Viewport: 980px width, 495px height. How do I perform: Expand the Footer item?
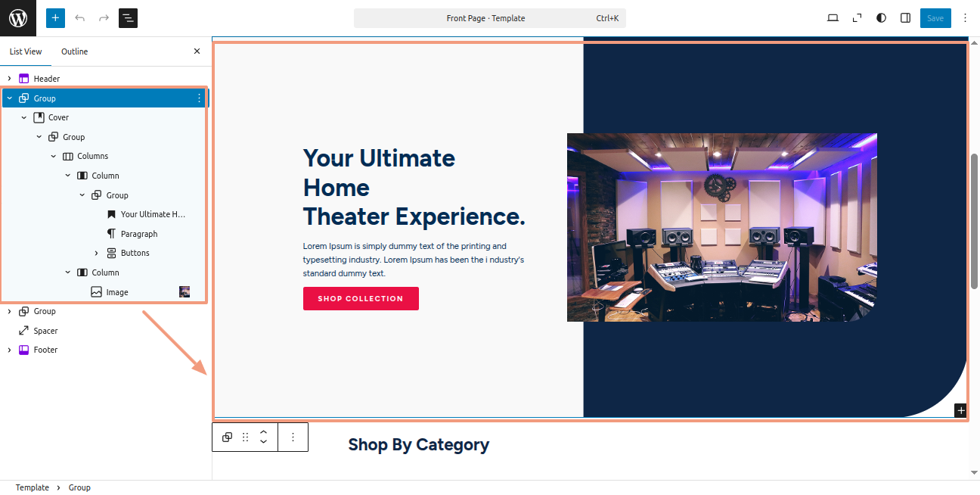[x=9, y=350]
